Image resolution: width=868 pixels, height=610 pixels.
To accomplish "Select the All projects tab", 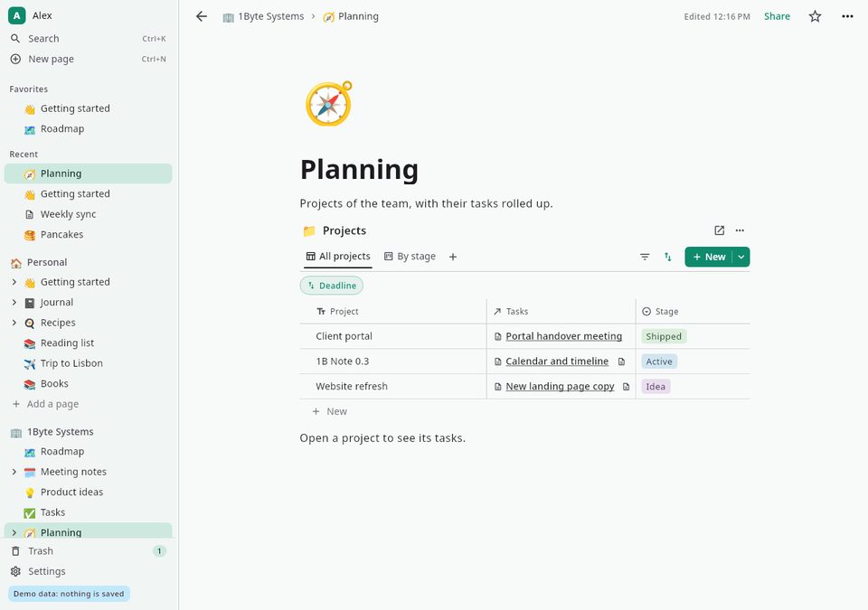I will pos(337,257).
